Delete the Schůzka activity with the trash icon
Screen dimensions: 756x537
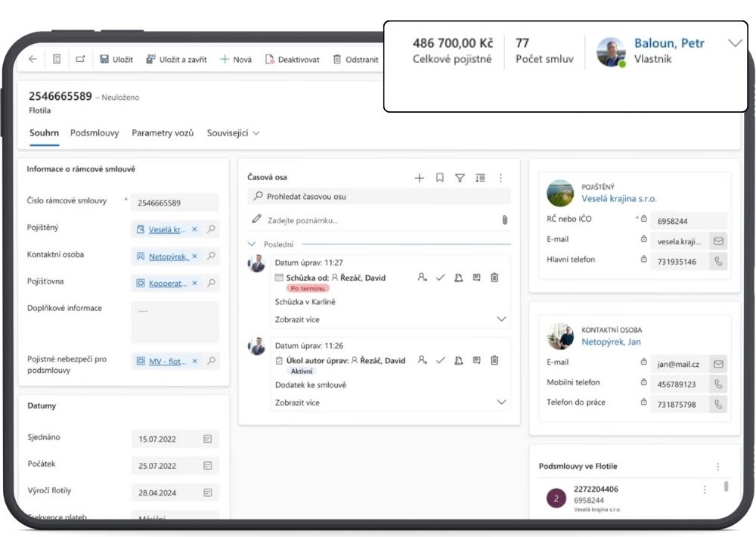click(494, 278)
